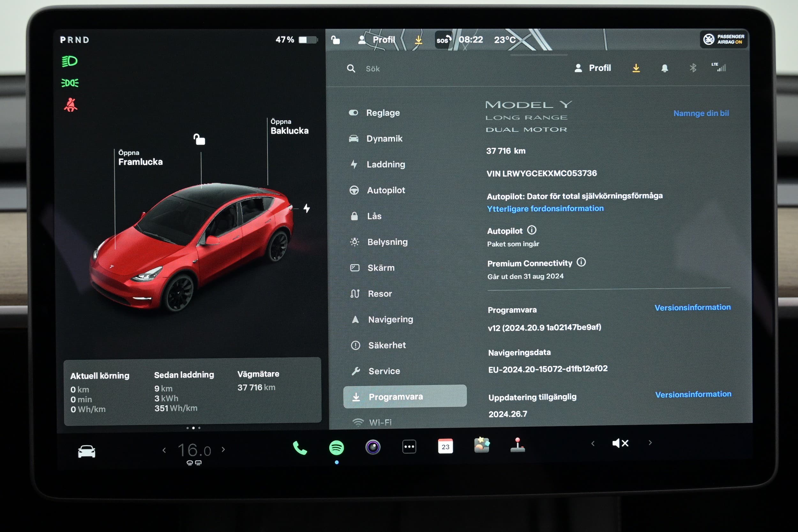Open Bluetooth settings icon
Screen dimensions: 798x532
(693, 68)
